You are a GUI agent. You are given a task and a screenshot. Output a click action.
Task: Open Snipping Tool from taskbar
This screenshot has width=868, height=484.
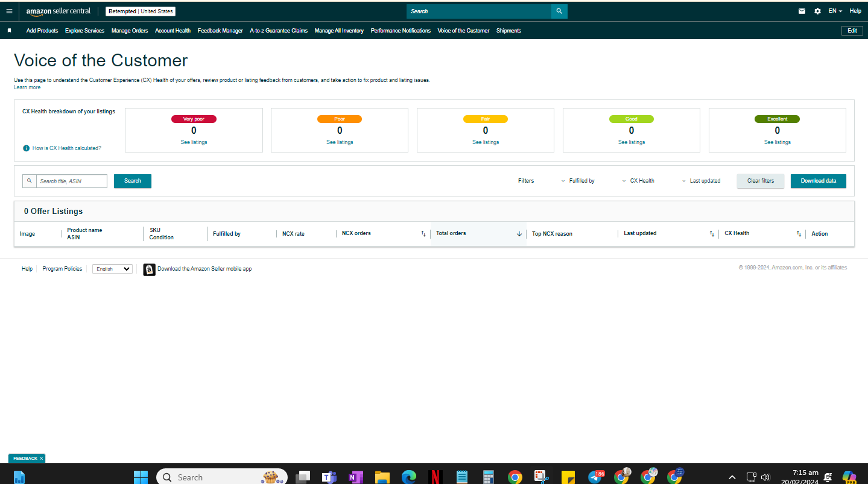tap(541, 477)
